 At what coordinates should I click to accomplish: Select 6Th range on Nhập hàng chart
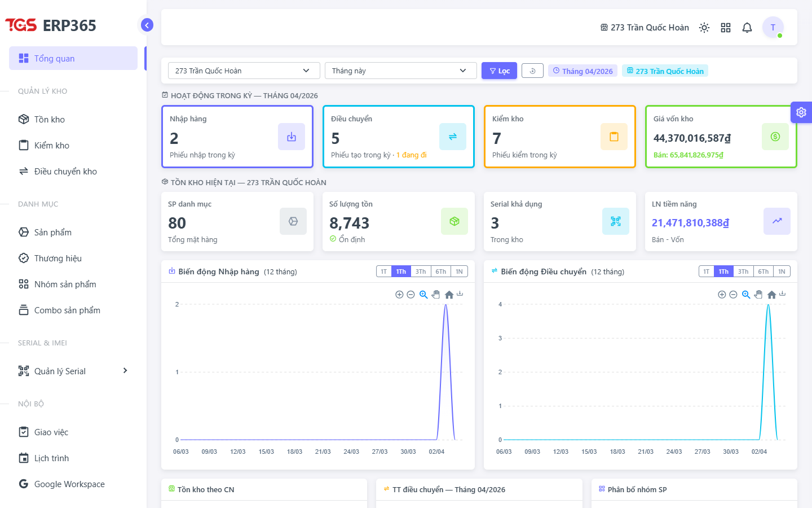tap(440, 271)
